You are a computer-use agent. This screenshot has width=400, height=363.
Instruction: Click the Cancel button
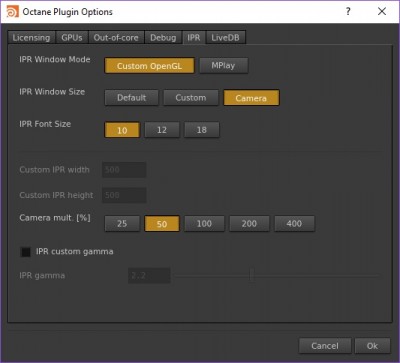325,346
